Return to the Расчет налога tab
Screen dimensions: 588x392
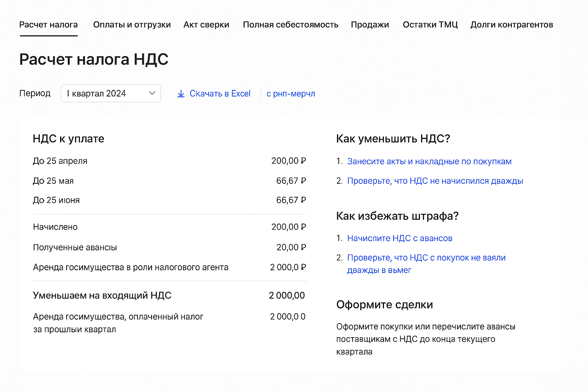coord(48,24)
